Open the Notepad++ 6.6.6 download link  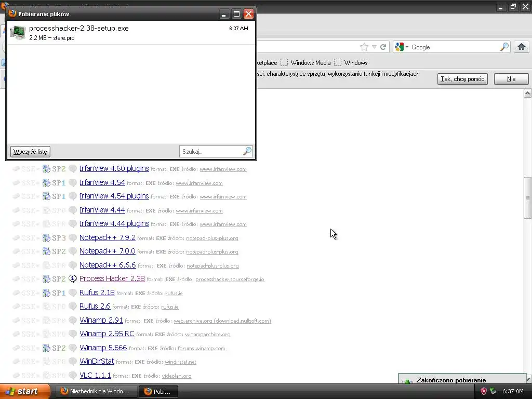(108, 265)
